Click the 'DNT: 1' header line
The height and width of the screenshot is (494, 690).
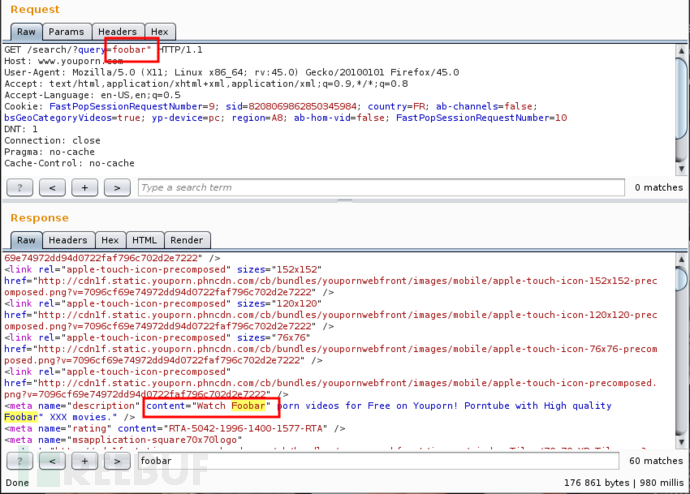pos(21,129)
